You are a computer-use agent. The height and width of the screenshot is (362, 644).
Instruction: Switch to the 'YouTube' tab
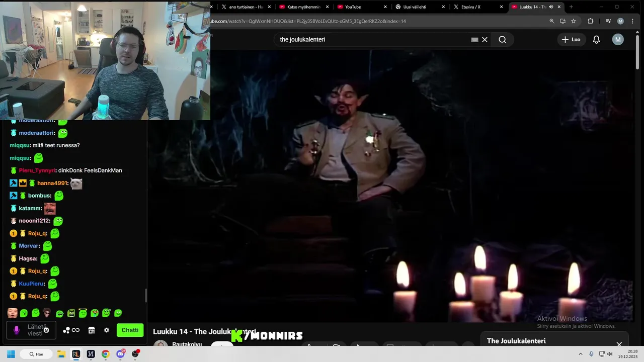tap(362, 7)
